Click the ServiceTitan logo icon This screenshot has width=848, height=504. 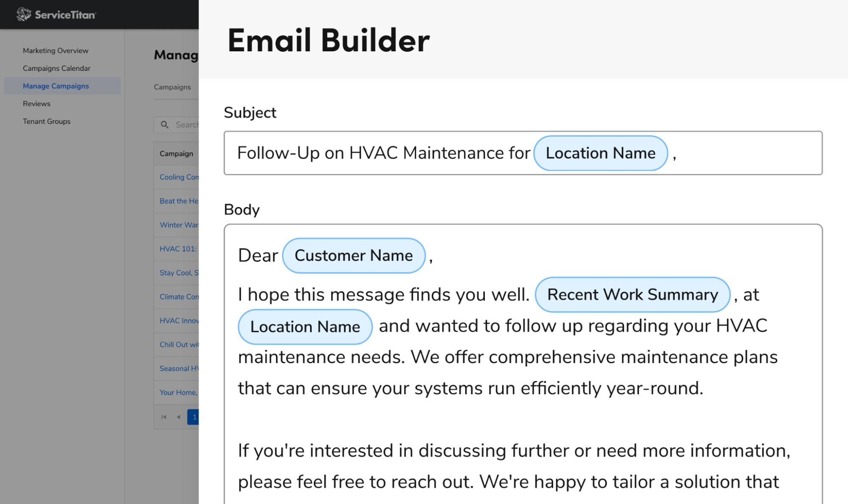tap(24, 14)
